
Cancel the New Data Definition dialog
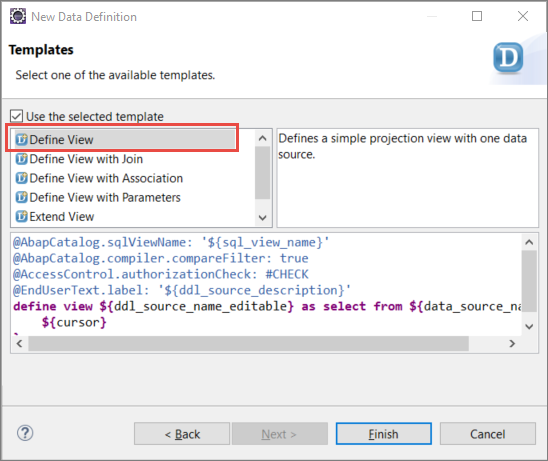[488, 434]
